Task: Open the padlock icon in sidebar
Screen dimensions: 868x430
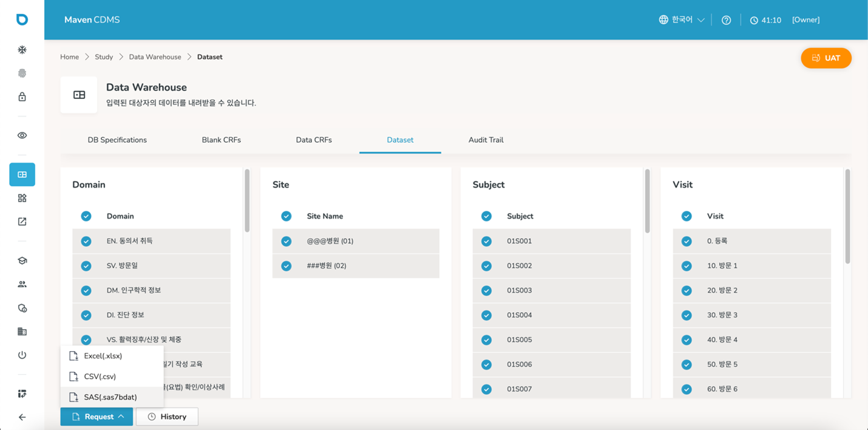Action: pyautogui.click(x=22, y=97)
